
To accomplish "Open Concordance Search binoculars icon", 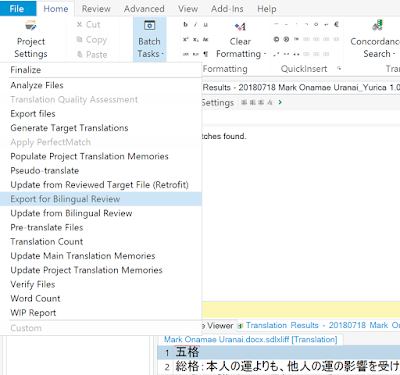I will click(377, 25).
